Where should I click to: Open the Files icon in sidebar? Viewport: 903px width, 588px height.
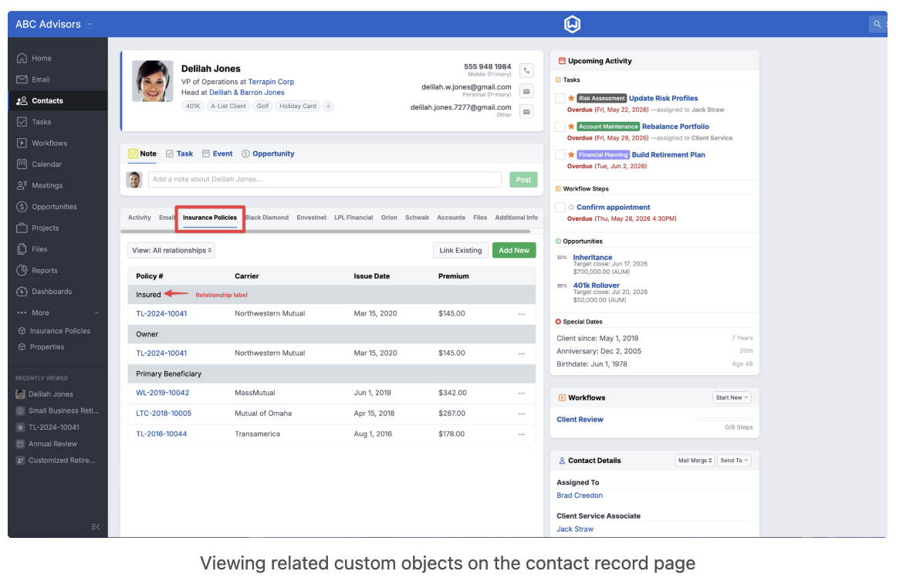(x=22, y=249)
